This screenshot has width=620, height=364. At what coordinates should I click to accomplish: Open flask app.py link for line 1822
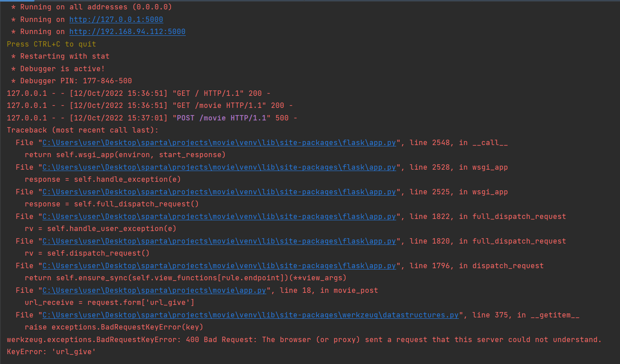219,216
